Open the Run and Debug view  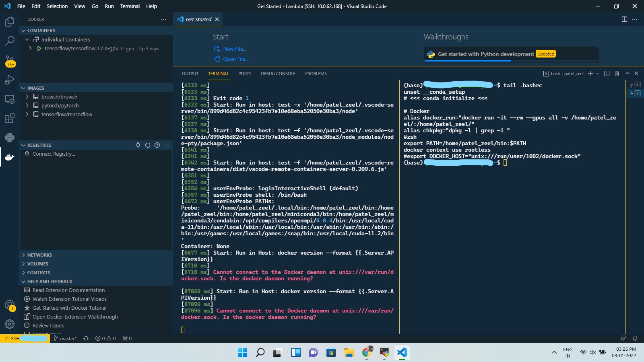pos(10,80)
